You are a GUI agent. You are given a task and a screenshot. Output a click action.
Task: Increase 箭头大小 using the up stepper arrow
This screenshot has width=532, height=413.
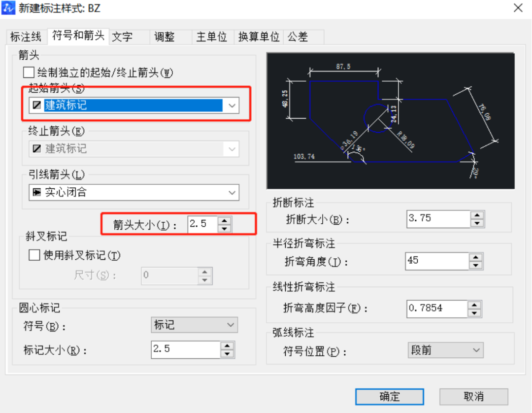[x=225, y=221]
